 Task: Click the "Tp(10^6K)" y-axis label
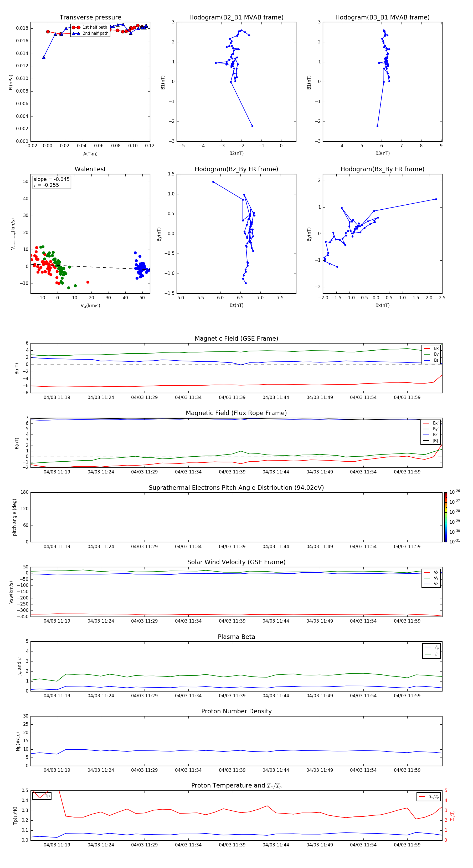15,815
